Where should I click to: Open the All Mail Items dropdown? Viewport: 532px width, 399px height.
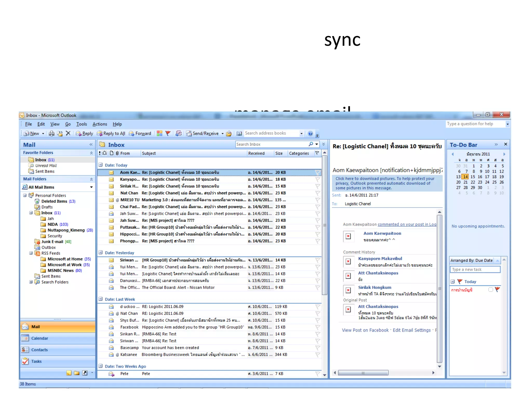coord(91,187)
